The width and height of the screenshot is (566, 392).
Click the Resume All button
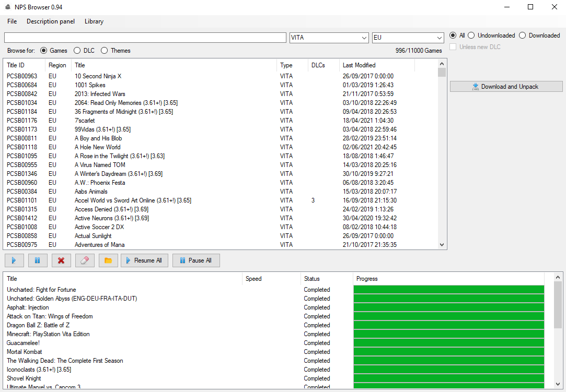tap(144, 260)
